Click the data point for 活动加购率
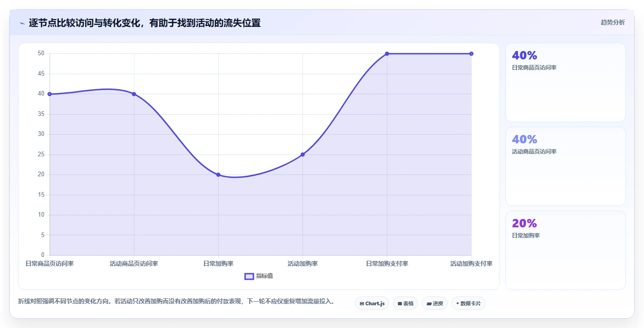Viewport: 644px width, 328px height. [x=303, y=154]
